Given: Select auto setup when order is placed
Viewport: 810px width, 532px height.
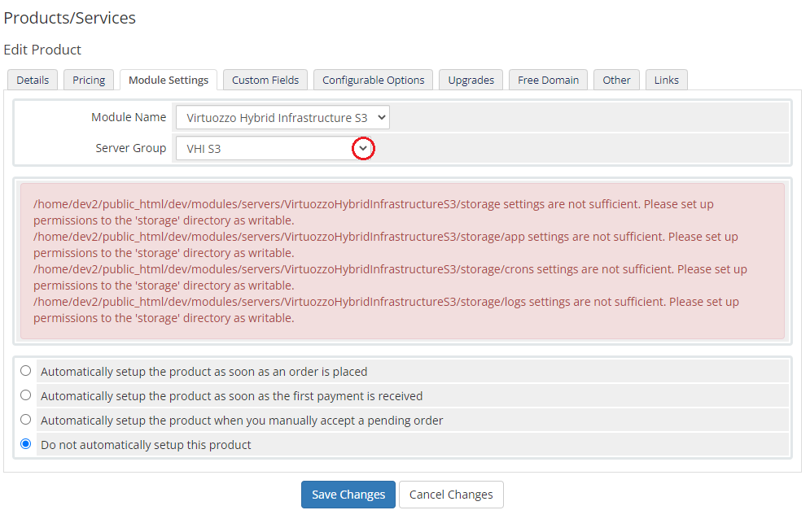Looking at the screenshot, I should pos(26,371).
